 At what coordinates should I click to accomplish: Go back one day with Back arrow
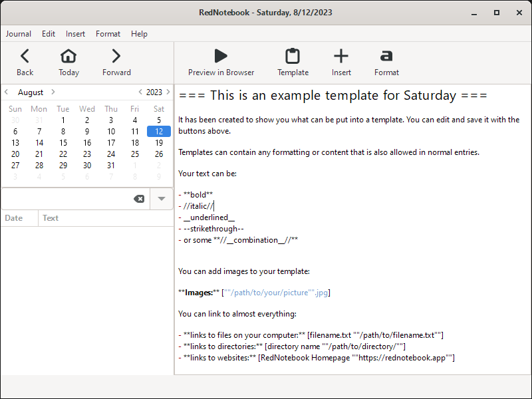pyautogui.click(x=25, y=57)
